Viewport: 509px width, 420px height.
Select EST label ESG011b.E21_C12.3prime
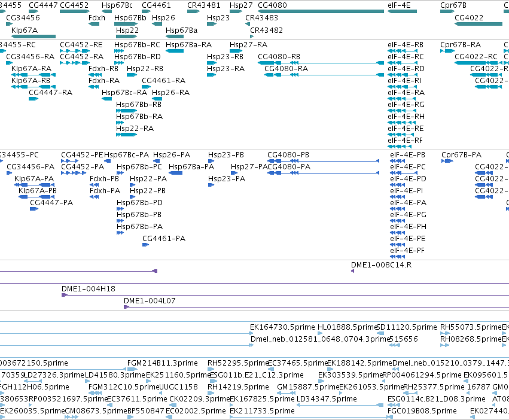pyautogui.click(x=257, y=375)
